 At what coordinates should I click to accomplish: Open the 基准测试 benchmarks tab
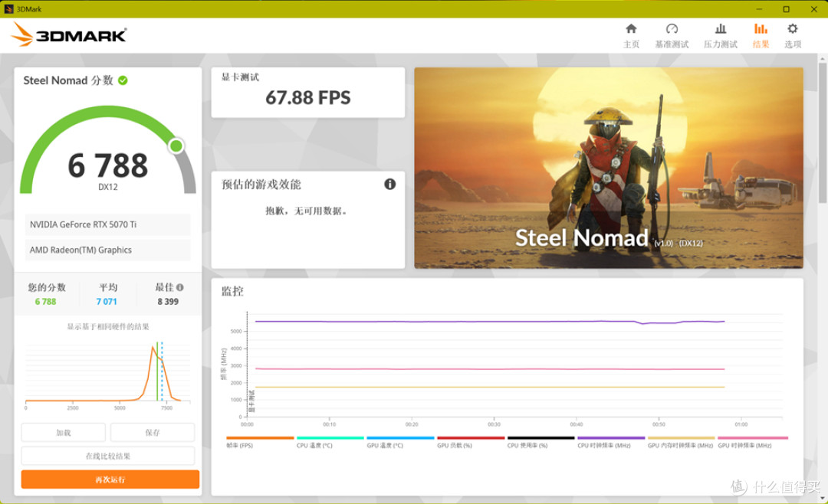(x=672, y=36)
